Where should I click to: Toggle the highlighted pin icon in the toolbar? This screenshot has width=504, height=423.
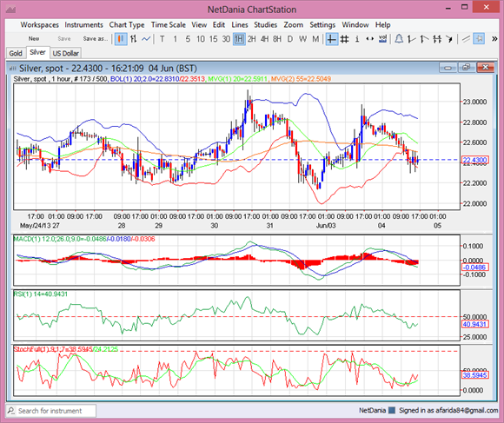[479, 39]
